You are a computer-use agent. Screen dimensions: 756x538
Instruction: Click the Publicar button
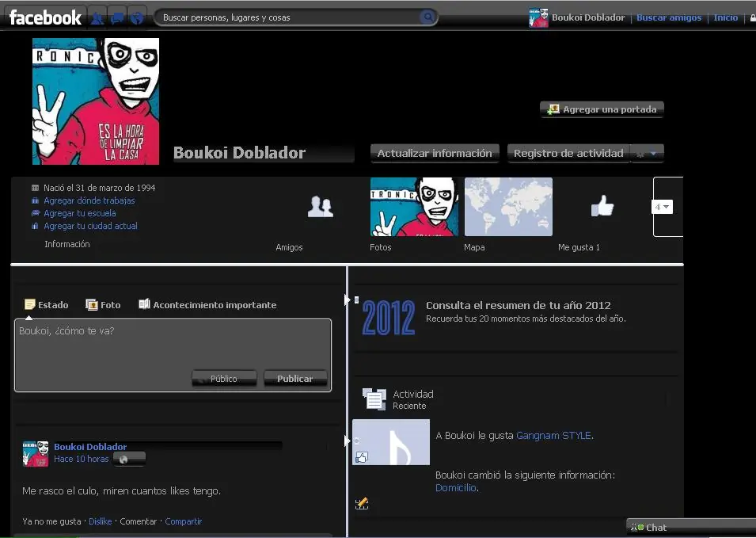coord(295,379)
